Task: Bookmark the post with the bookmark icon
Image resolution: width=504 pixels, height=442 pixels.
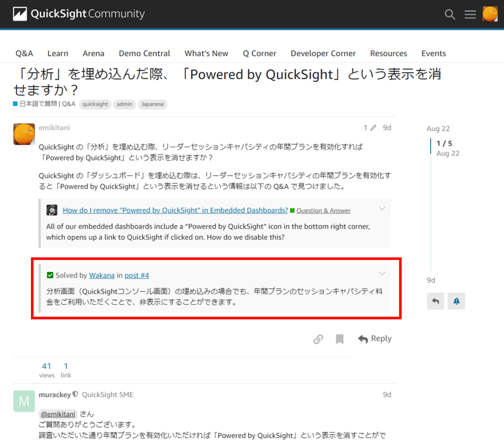Action: click(340, 339)
